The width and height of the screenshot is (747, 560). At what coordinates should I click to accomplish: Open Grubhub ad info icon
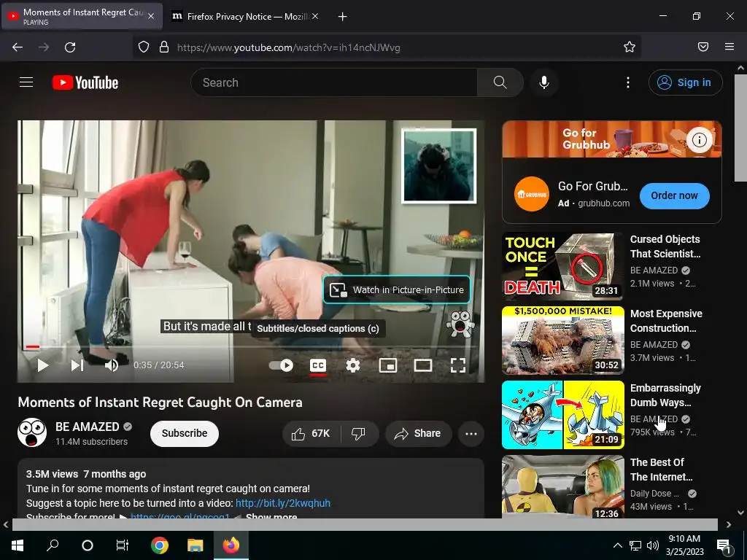699,140
